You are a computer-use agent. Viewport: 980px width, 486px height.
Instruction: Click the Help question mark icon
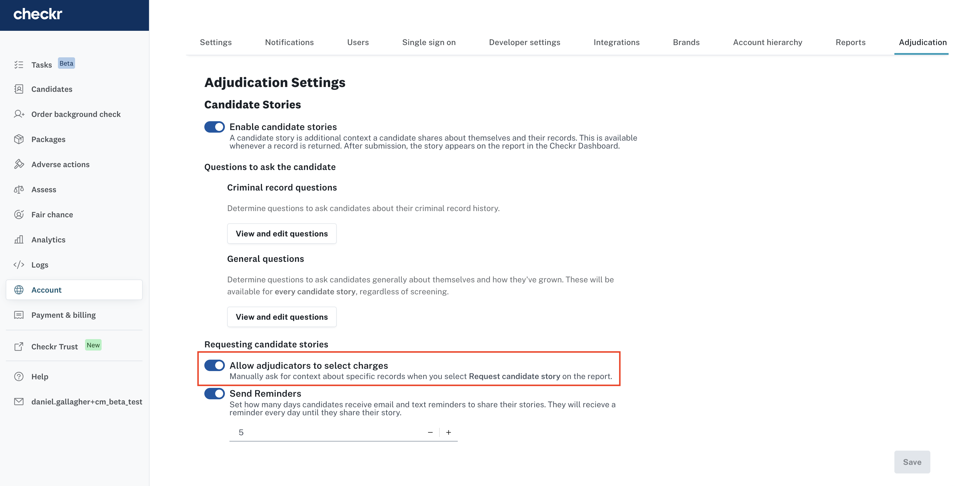(19, 376)
